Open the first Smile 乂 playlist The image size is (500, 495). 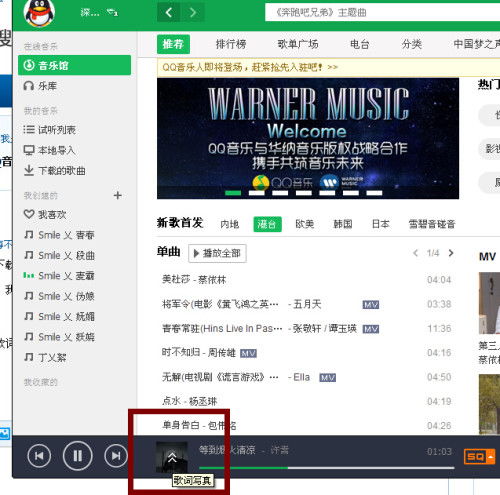pos(59,235)
